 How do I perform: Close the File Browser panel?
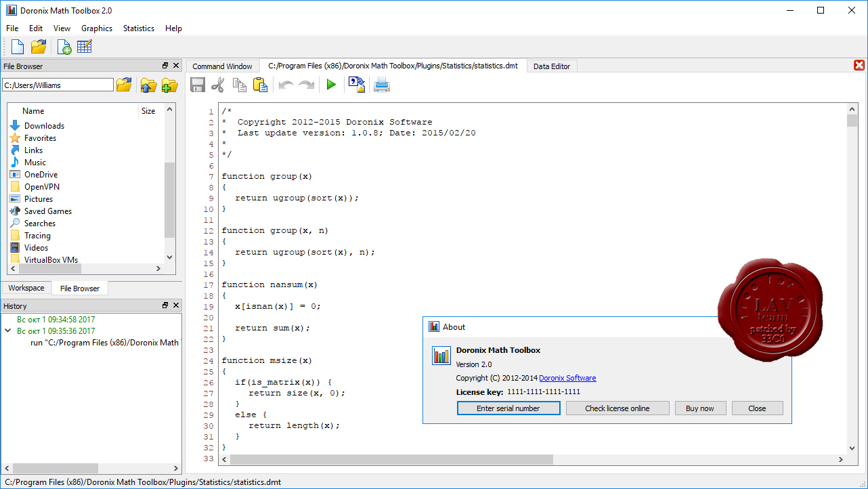pyautogui.click(x=176, y=66)
